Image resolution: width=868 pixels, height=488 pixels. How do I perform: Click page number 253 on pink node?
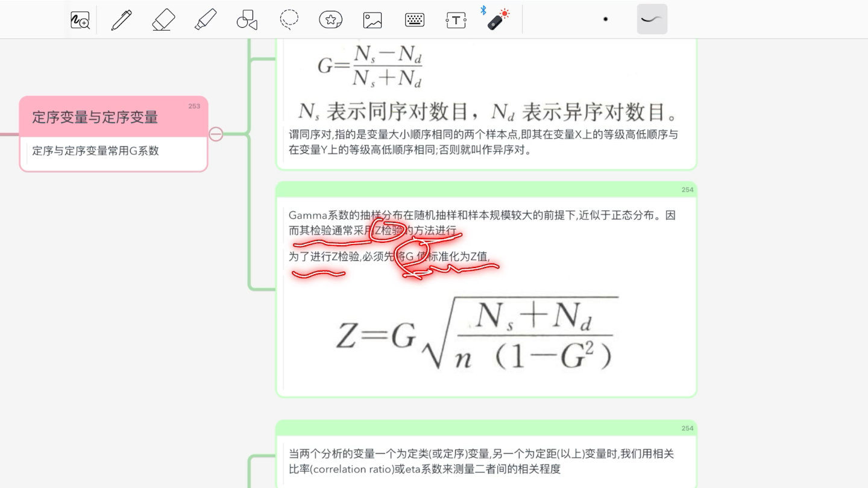point(194,106)
